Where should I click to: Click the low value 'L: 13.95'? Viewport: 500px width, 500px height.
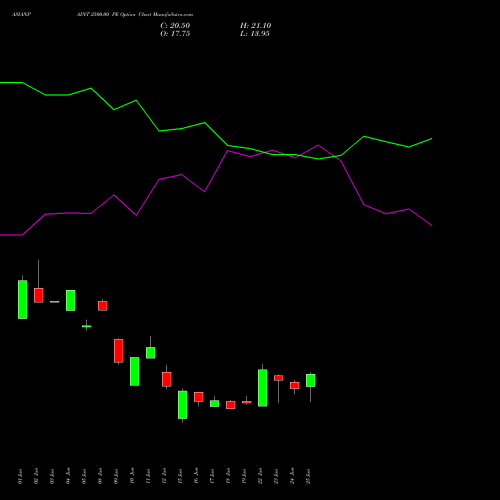[255, 34]
